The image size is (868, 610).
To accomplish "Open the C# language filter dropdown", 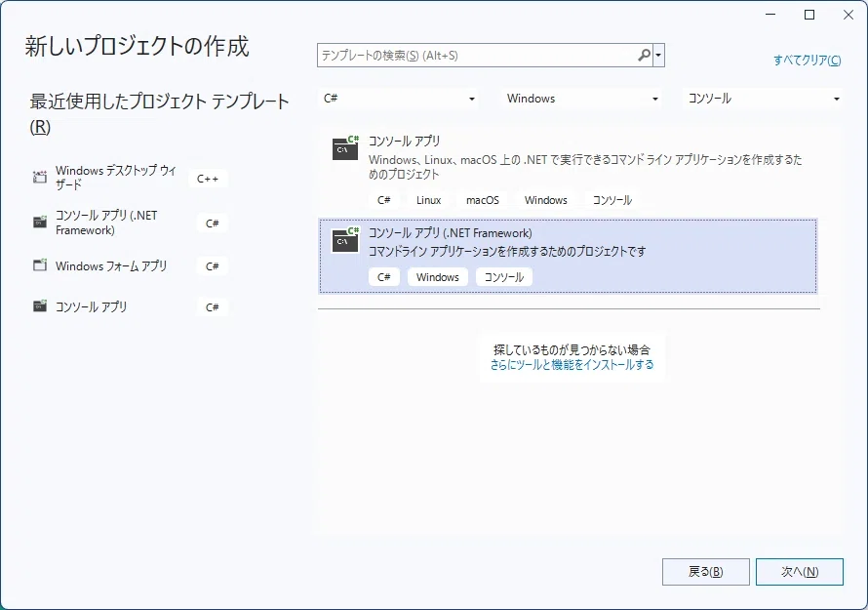I will [x=399, y=99].
